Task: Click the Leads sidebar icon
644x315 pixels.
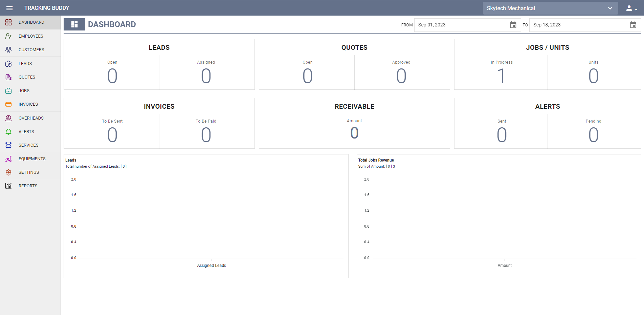Action: pos(8,64)
